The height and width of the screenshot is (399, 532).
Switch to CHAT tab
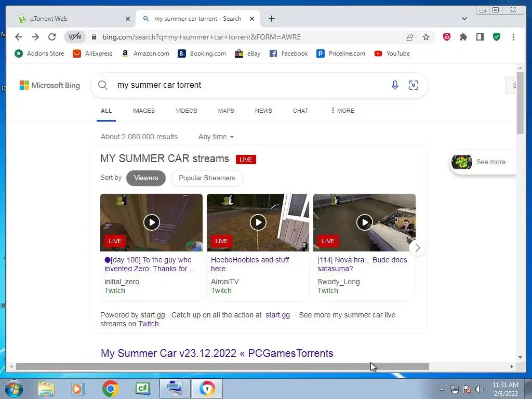pyautogui.click(x=300, y=111)
